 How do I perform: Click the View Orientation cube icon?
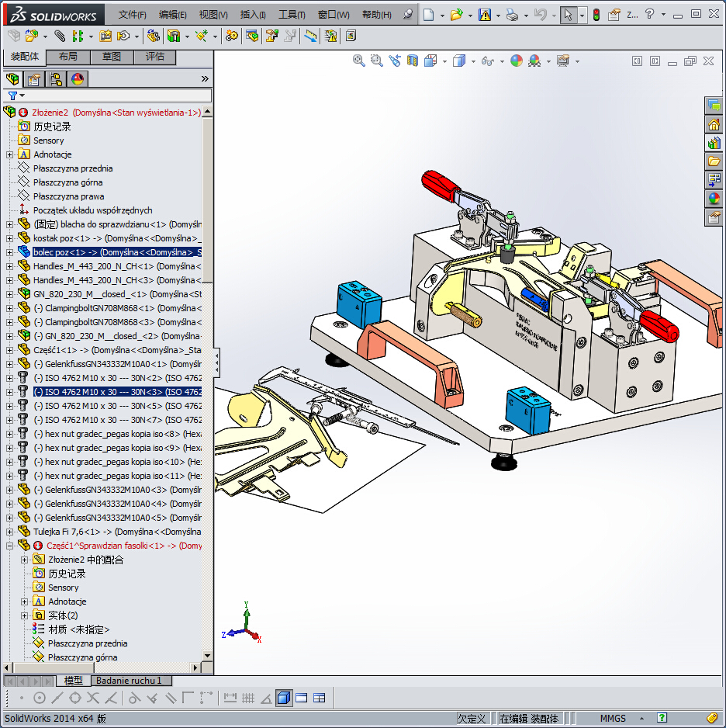click(x=430, y=61)
